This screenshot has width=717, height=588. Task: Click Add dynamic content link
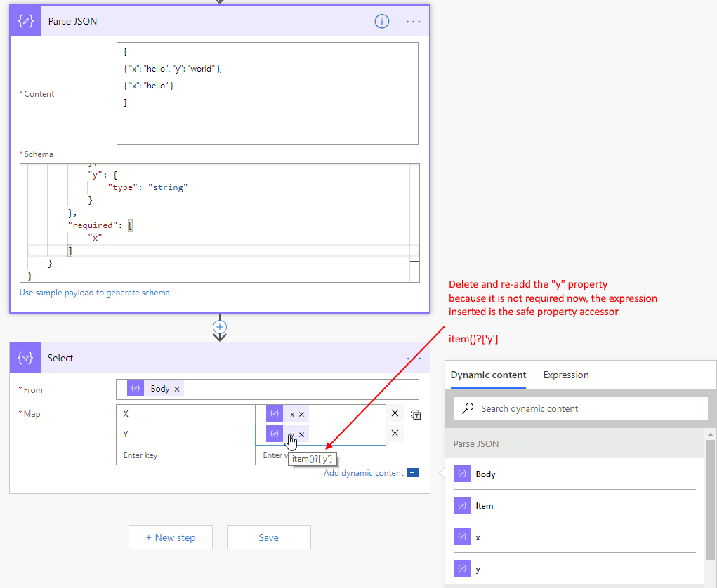364,473
